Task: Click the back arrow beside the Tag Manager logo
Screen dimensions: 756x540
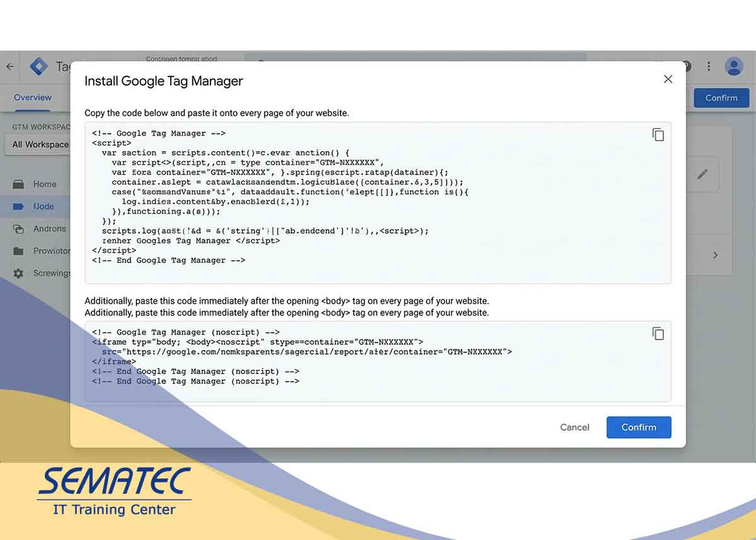Action: coord(10,66)
